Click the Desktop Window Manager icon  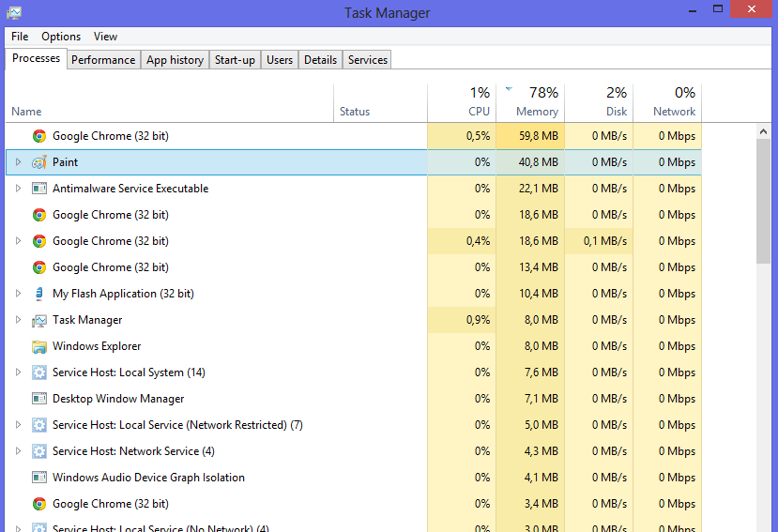(38, 399)
